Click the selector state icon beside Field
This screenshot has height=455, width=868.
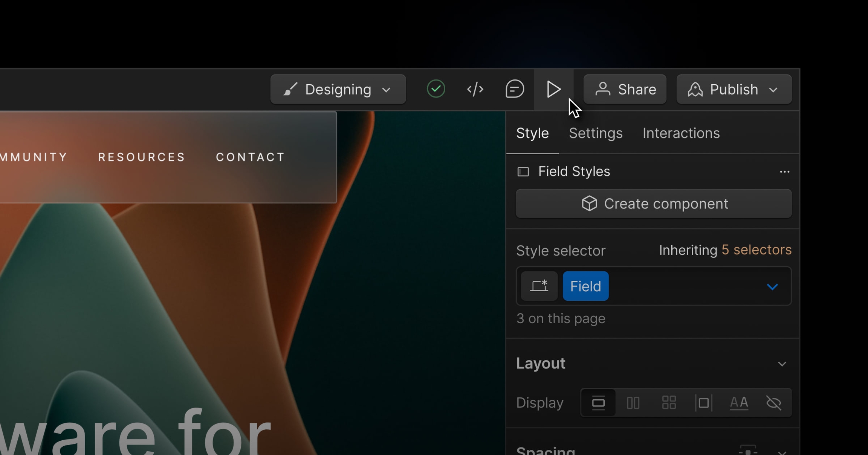click(539, 286)
